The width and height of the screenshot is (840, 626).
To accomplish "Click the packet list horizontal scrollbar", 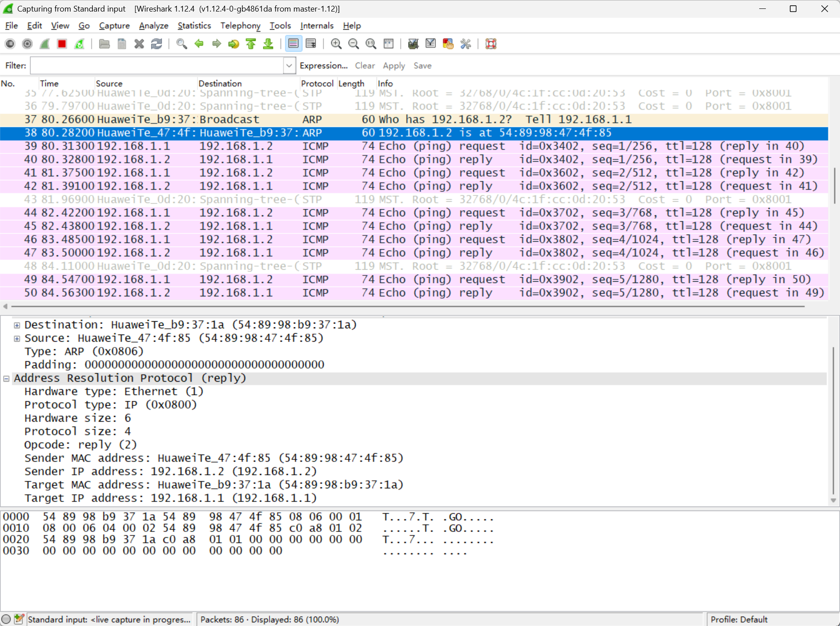I will 408,306.
